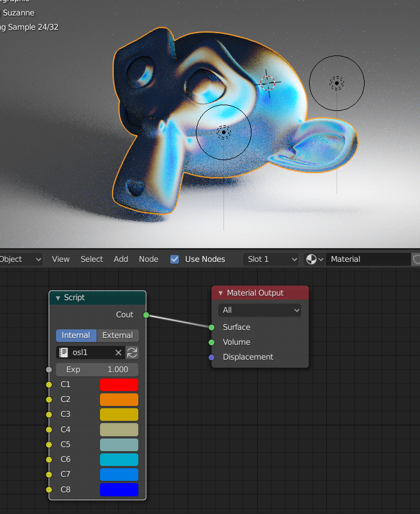Open the C5 gray-teal color swatch
The width and height of the screenshot is (420, 514).
[x=119, y=445]
